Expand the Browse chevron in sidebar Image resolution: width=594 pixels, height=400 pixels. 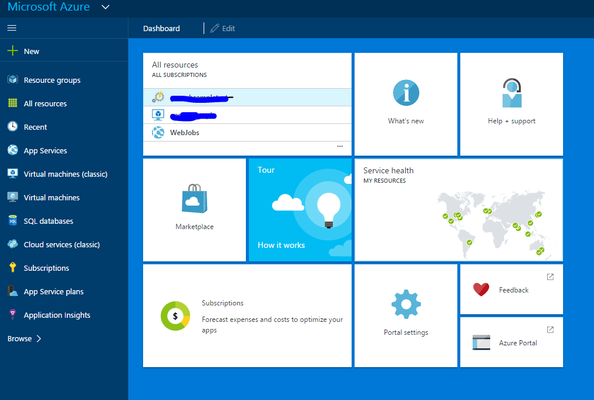click(x=39, y=339)
